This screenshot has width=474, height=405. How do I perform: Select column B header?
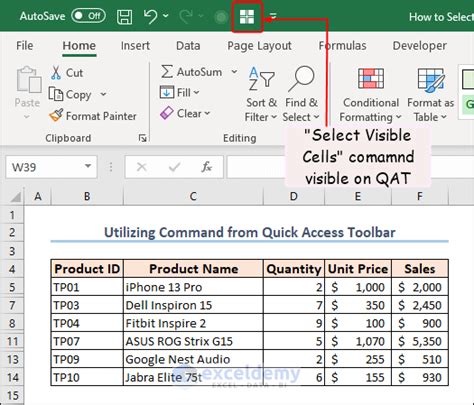coord(87,196)
